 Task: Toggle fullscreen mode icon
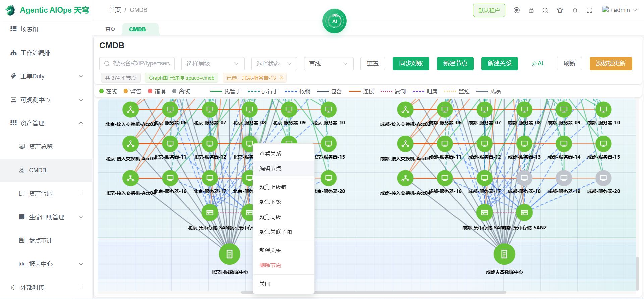coord(589,10)
